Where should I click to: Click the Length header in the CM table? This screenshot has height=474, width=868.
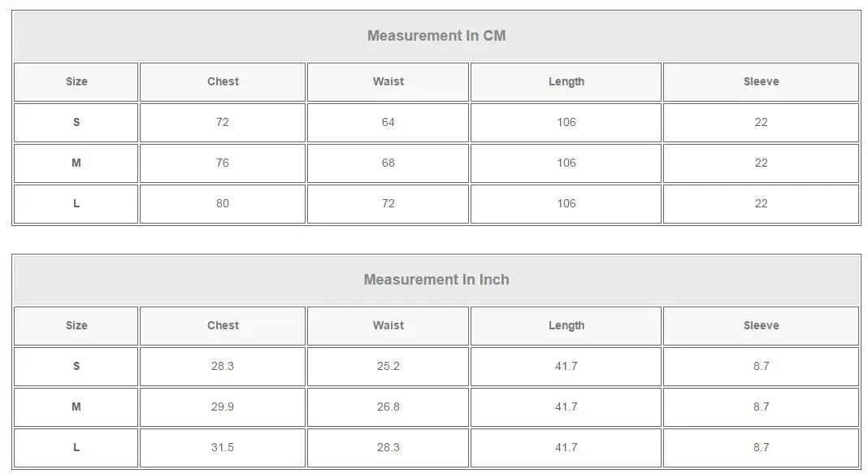coord(566,81)
